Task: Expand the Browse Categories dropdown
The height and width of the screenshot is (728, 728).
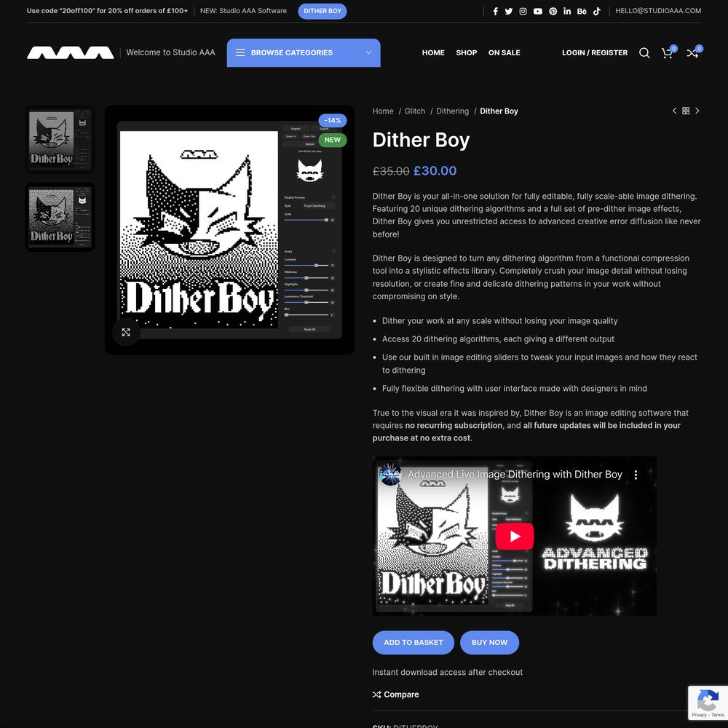Action: coord(304,53)
